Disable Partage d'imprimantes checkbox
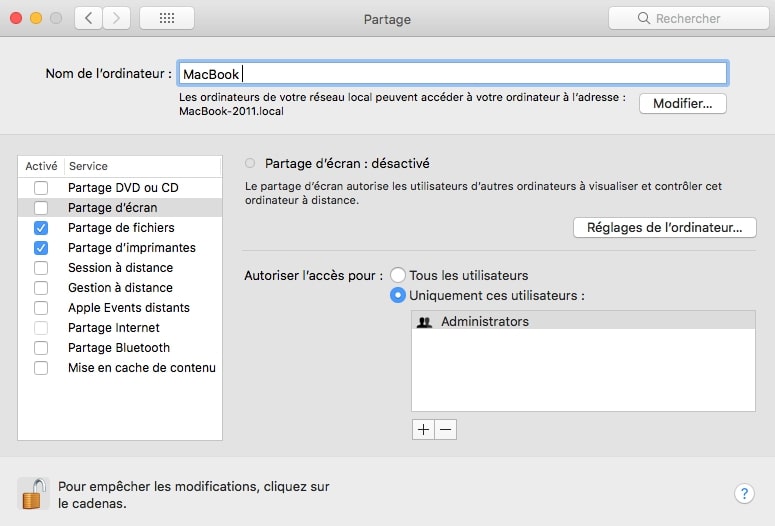The width and height of the screenshot is (775, 526). (41, 248)
